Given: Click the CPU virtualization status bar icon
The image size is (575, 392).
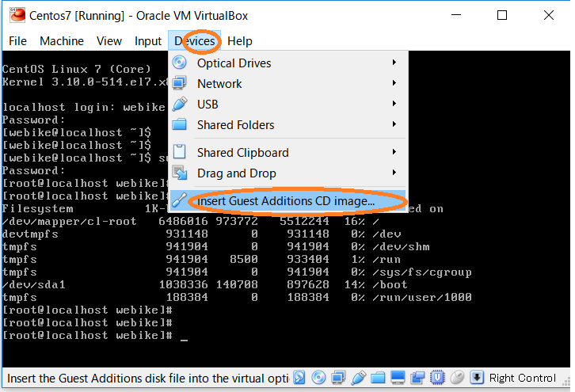Looking at the screenshot, I should 437,377.
